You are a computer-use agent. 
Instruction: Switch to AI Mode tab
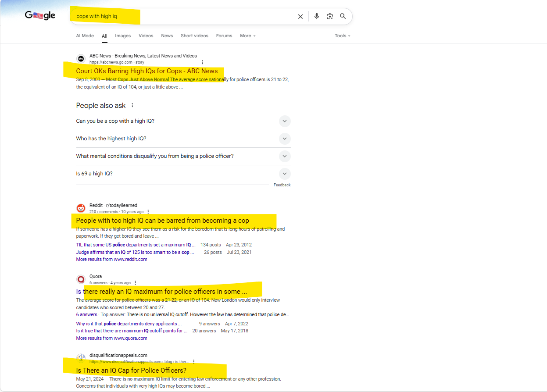click(85, 36)
